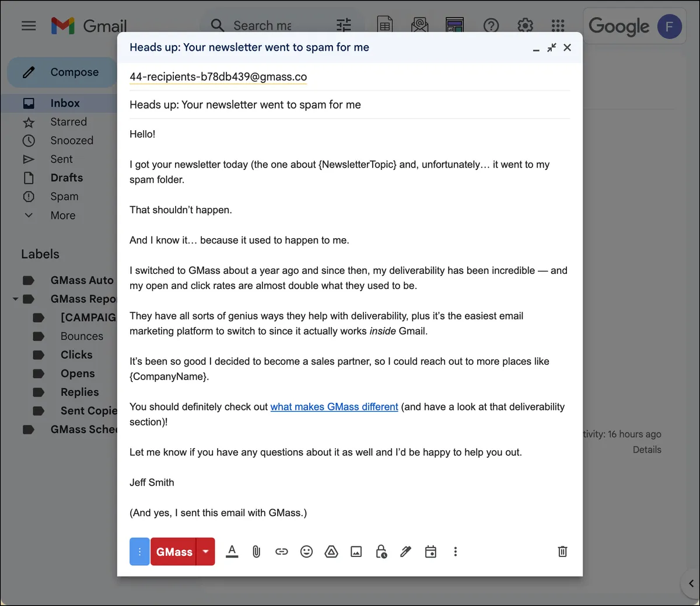Click the red GMass send button

pyautogui.click(x=174, y=552)
